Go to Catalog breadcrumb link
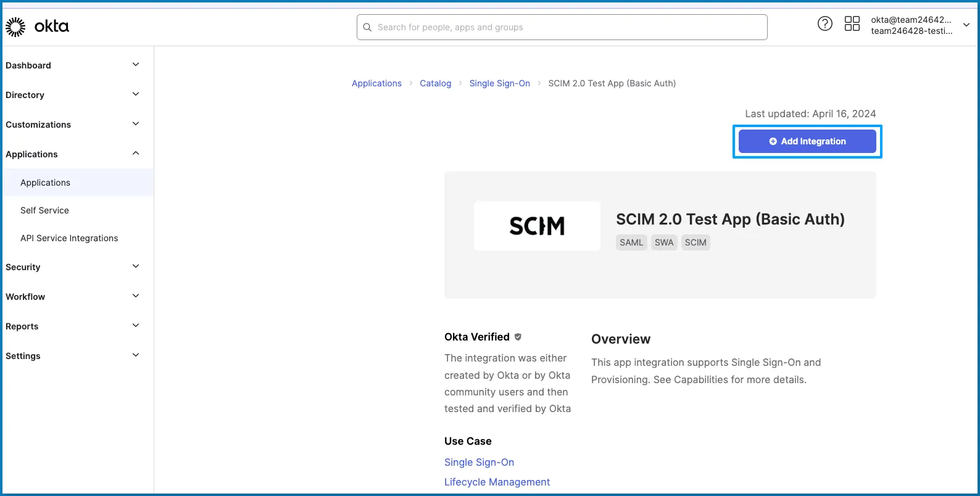The height and width of the screenshot is (496, 980). point(435,83)
